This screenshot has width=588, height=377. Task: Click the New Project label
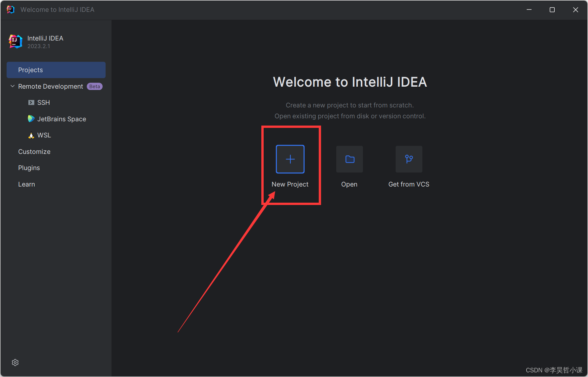(290, 184)
